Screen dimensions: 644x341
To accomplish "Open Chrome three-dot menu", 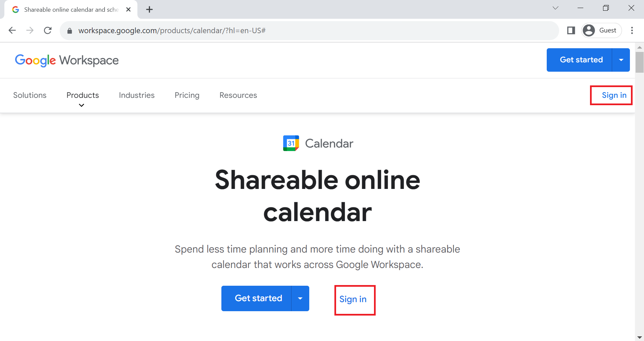I will 632,30.
